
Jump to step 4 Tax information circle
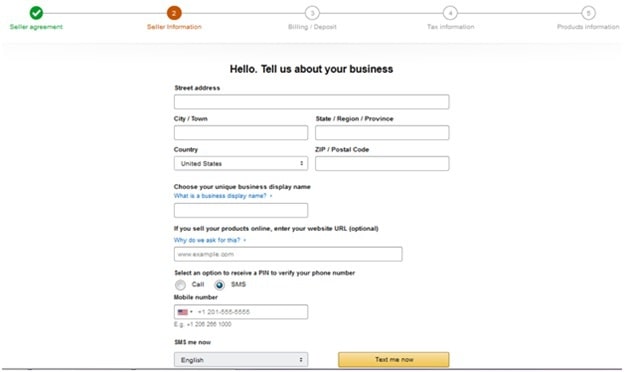[450, 13]
